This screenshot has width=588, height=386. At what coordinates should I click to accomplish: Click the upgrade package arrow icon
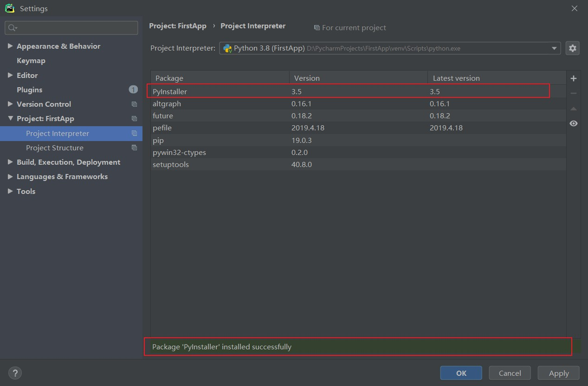574,109
